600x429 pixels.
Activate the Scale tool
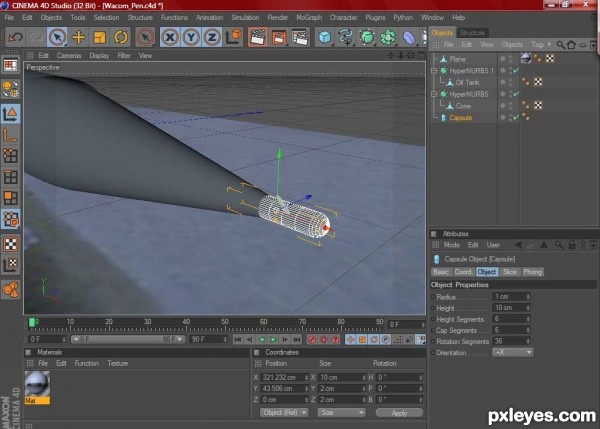point(99,38)
